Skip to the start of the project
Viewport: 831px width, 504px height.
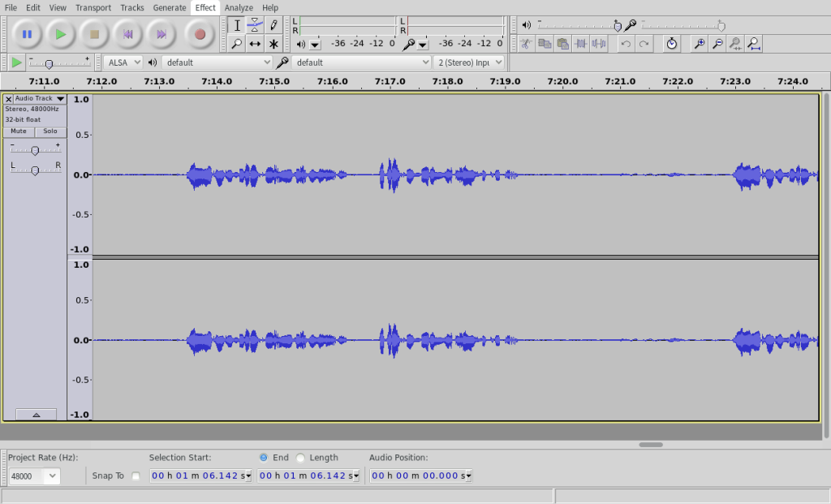[x=127, y=34]
